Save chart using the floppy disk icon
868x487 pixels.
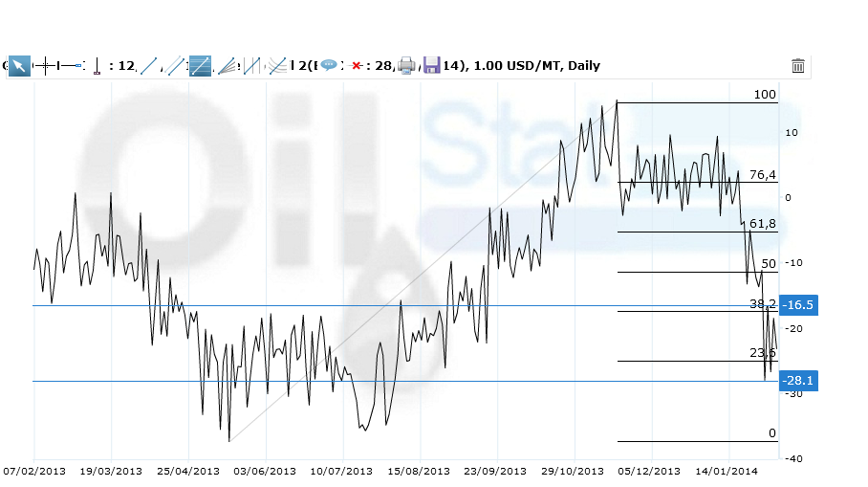click(432, 65)
